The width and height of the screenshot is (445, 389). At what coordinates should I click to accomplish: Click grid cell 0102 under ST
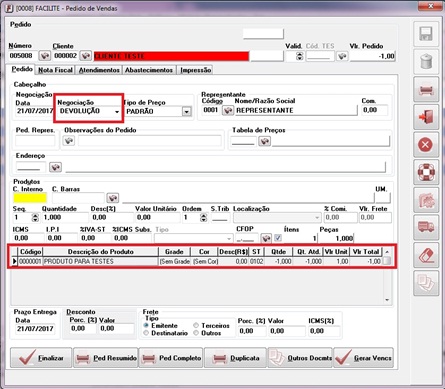pyautogui.click(x=256, y=261)
